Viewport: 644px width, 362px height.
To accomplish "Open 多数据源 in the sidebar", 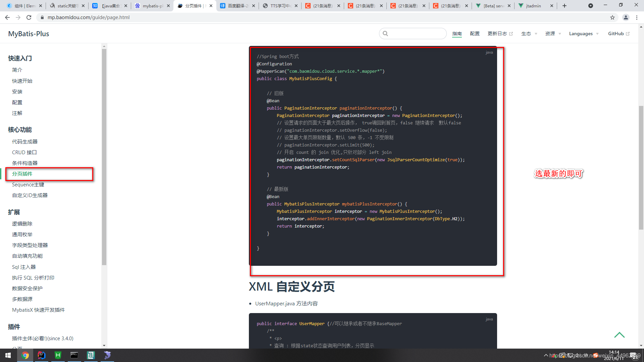I will pos(22,299).
